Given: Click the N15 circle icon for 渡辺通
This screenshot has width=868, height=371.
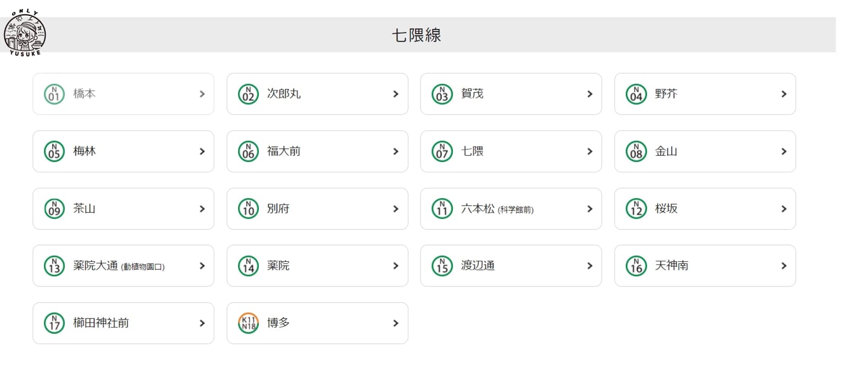Looking at the screenshot, I should tap(442, 266).
